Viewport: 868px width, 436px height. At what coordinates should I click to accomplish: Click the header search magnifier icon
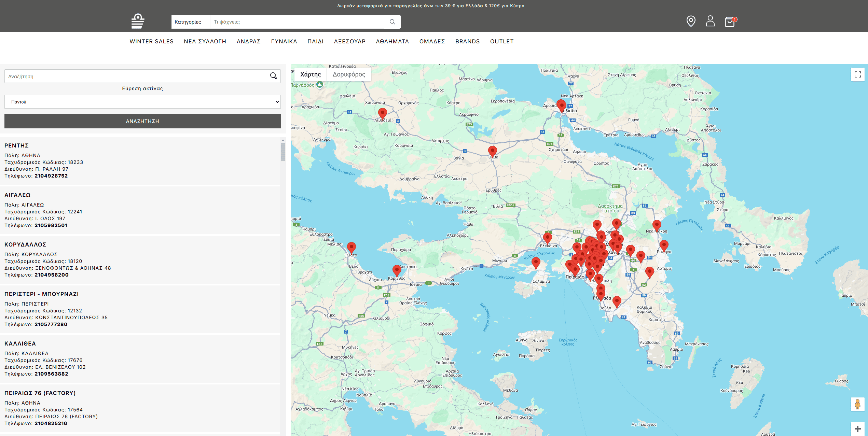point(392,22)
